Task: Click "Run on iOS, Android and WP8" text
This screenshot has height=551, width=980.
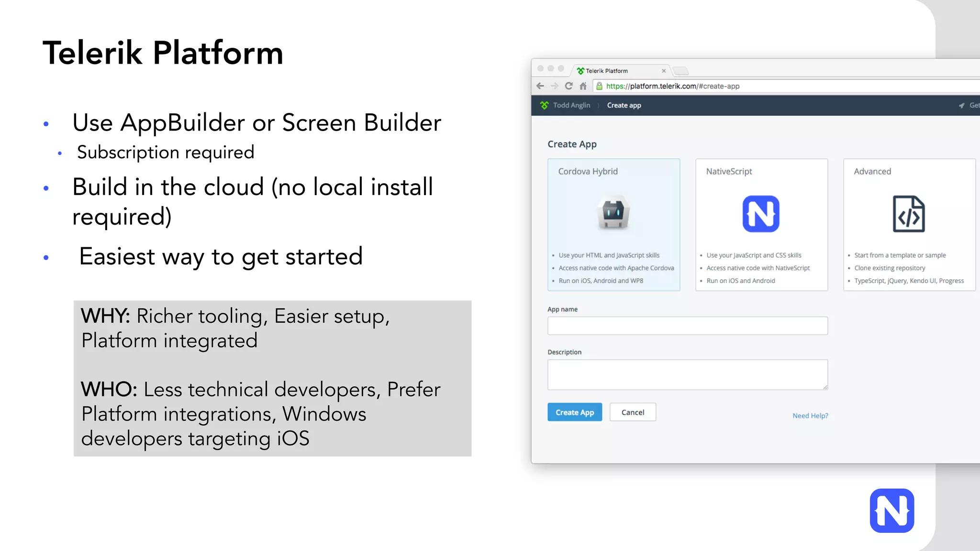Action: (x=601, y=281)
